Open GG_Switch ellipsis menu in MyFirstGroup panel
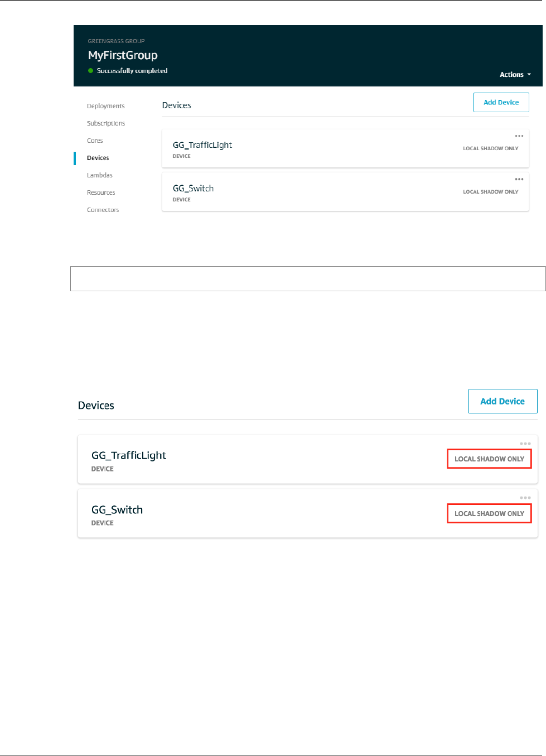Screen dimensions: 546x756 point(519,179)
